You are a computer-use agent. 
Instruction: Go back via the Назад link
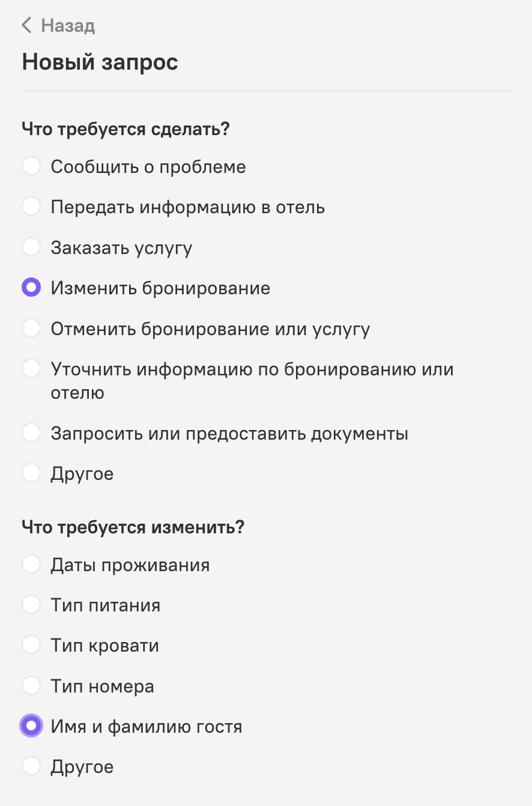[x=58, y=26]
